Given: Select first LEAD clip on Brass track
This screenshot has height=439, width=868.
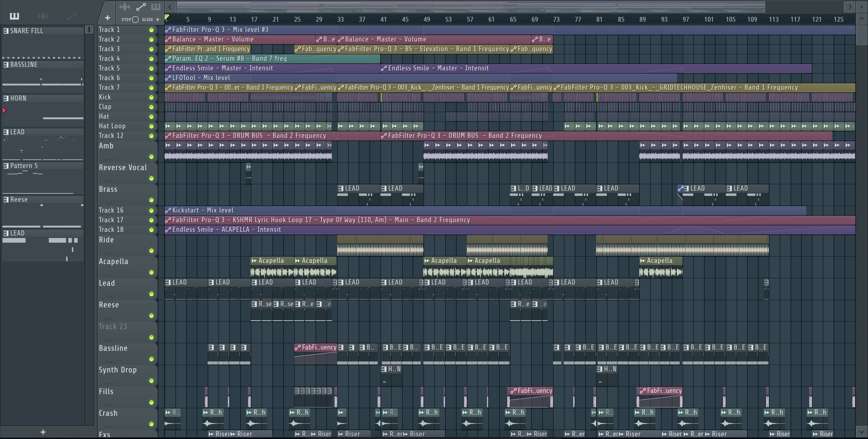Looking at the screenshot, I should tap(359, 195).
